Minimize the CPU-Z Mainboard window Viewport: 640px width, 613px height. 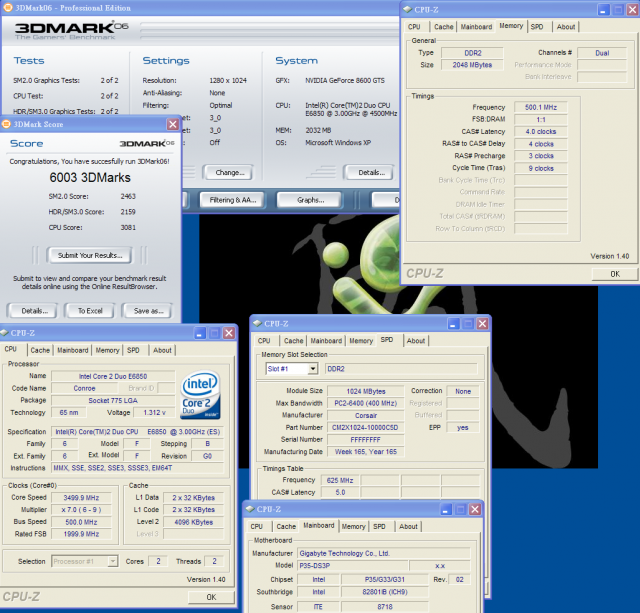coord(446,509)
